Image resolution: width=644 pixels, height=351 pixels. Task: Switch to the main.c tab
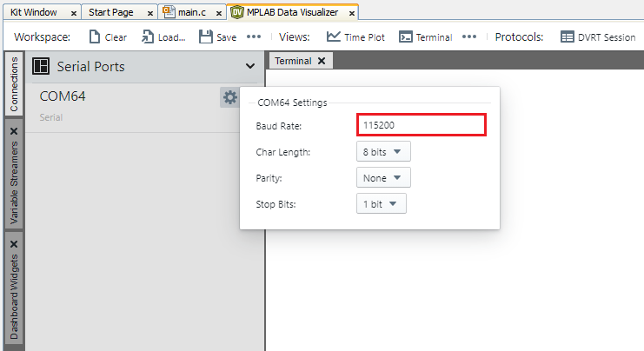pyautogui.click(x=191, y=13)
